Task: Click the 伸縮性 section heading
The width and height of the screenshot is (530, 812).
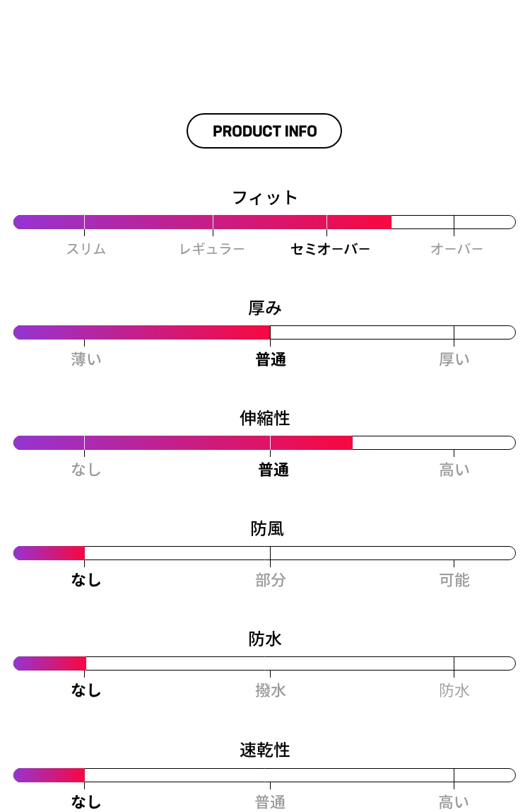Action: coord(264,418)
